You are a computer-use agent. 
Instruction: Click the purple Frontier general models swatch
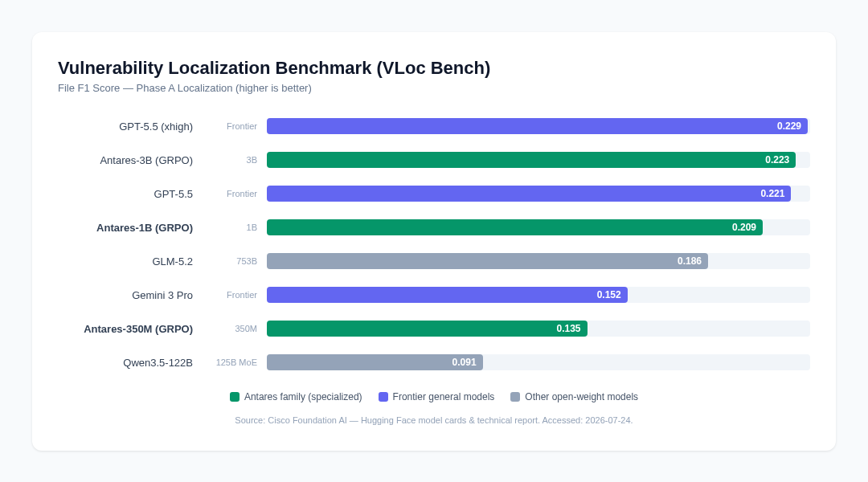click(383, 397)
